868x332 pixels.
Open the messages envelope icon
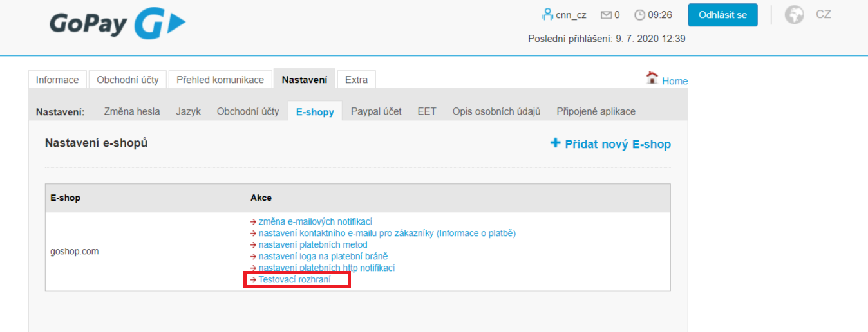point(606,15)
